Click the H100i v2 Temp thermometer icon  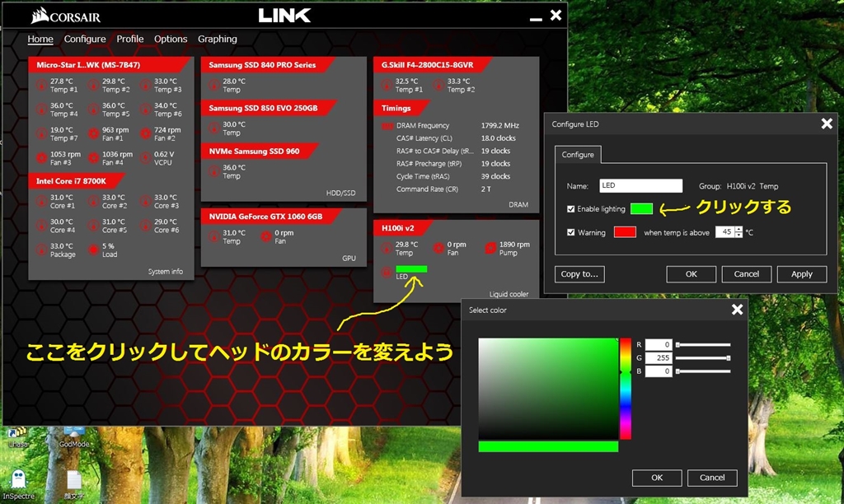click(387, 249)
